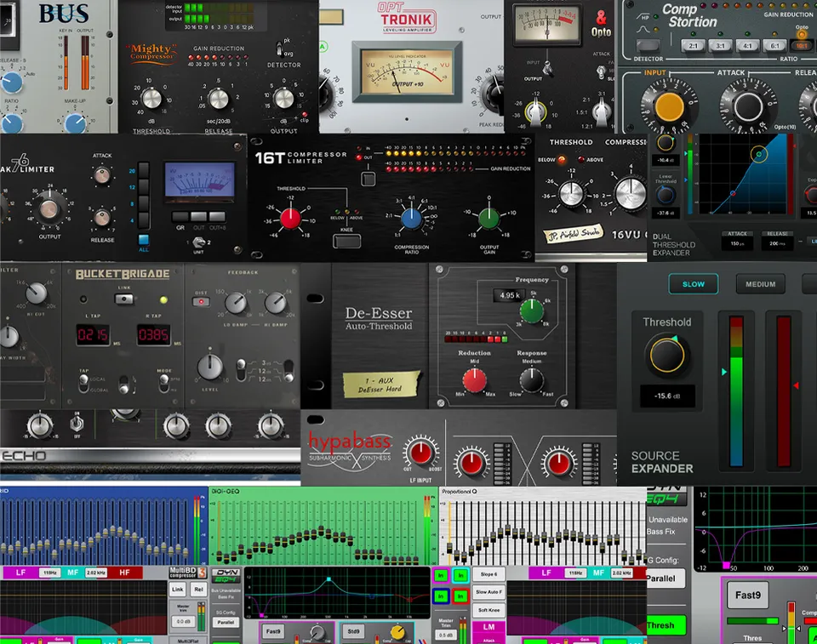Click the Bus compressor MAKE-UP knob

point(76,123)
